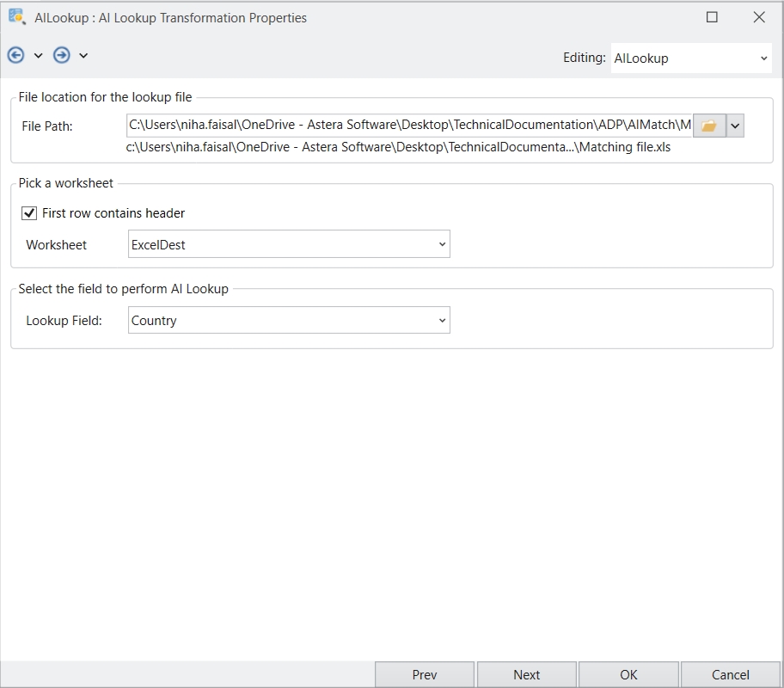Click the Prev button
The image size is (784, 688).
click(x=425, y=674)
